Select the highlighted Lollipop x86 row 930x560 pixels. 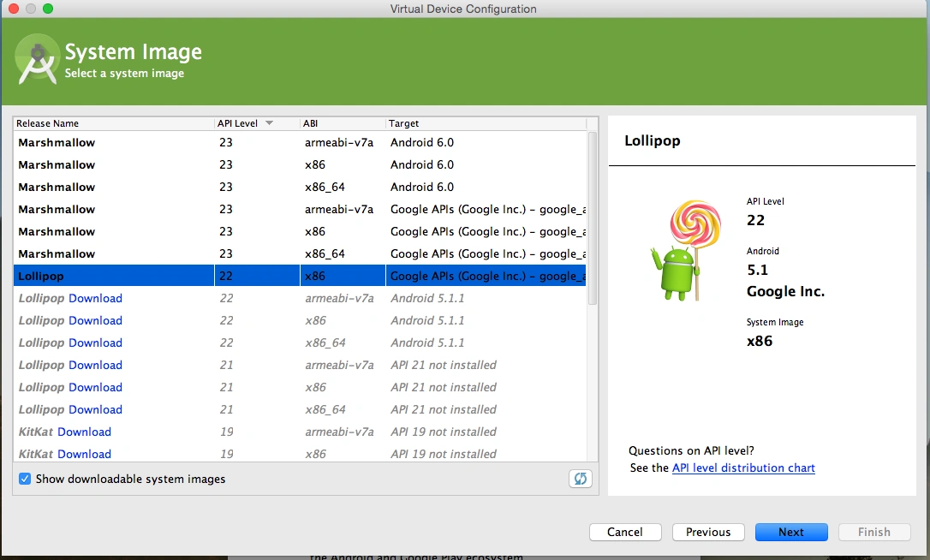[x=300, y=276]
